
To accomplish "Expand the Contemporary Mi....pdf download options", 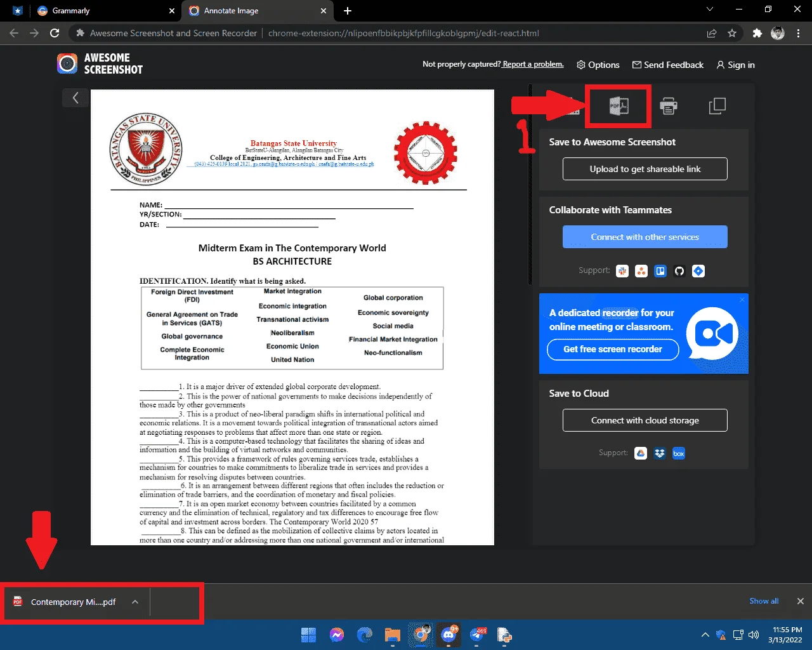I will (x=135, y=602).
